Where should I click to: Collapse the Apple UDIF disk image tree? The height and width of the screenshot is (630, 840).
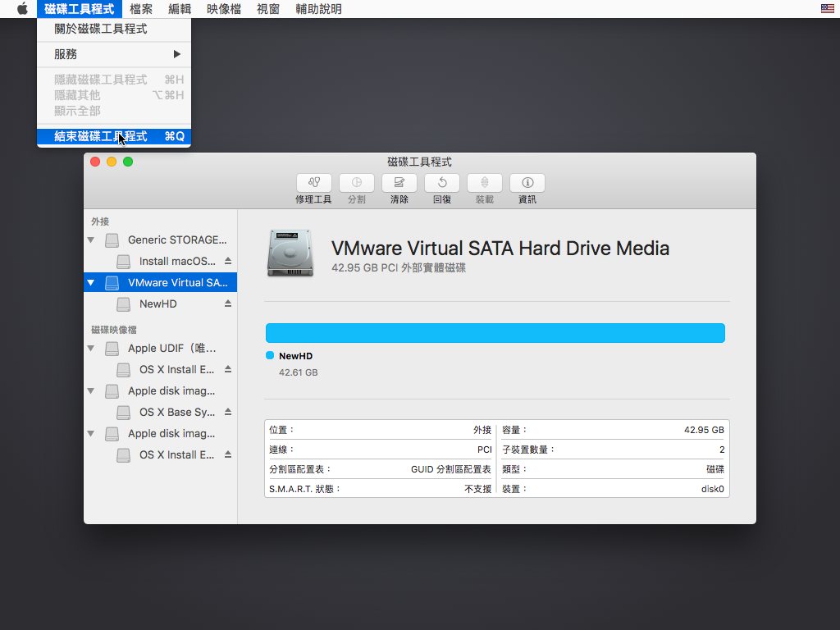tap(91, 348)
